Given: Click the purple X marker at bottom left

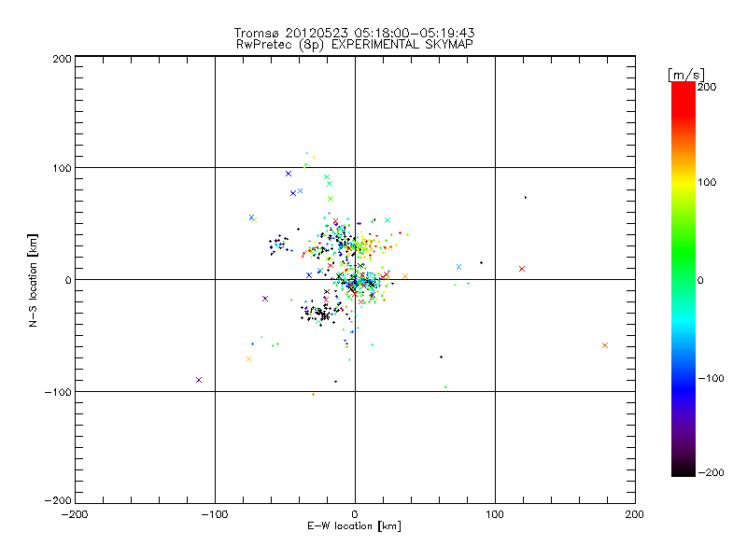Looking at the screenshot, I should click(199, 380).
